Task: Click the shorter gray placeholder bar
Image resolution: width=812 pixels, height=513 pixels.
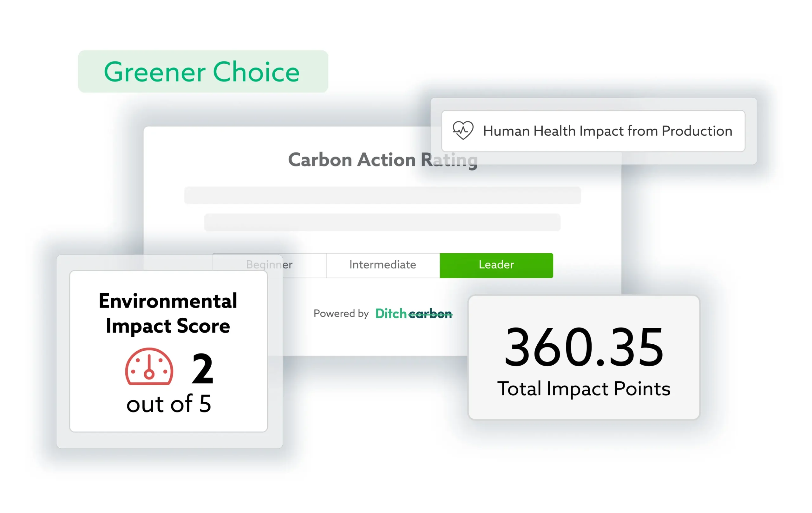Action: (382, 222)
